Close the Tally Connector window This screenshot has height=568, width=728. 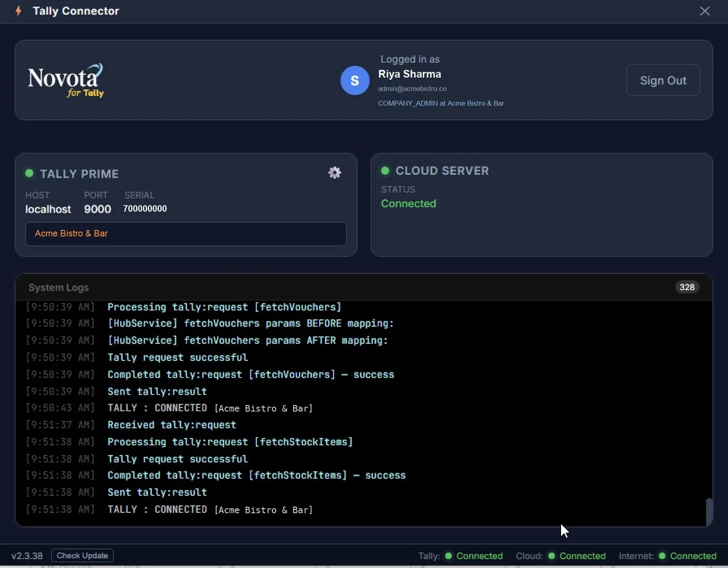[705, 11]
